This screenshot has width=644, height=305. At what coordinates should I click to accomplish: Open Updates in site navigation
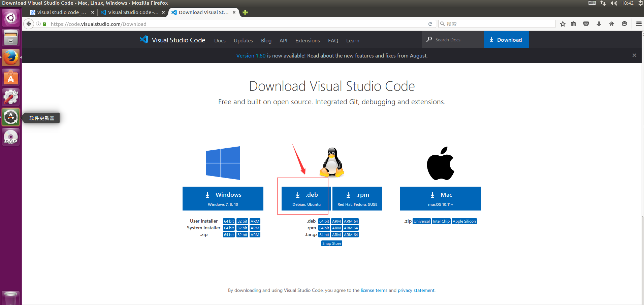(243, 40)
